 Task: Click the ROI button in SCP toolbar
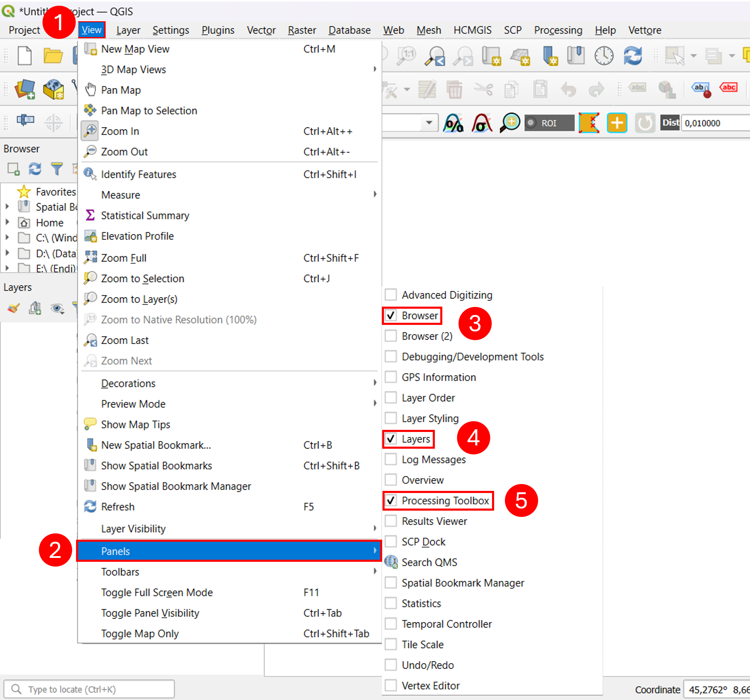point(549,123)
